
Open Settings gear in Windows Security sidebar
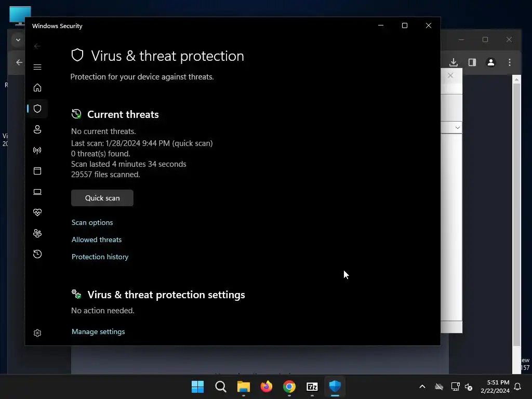click(37, 333)
